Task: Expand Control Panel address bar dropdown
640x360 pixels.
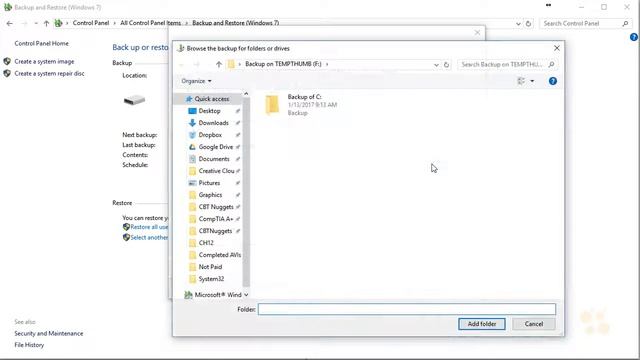Action: click(x=518, y=23)
